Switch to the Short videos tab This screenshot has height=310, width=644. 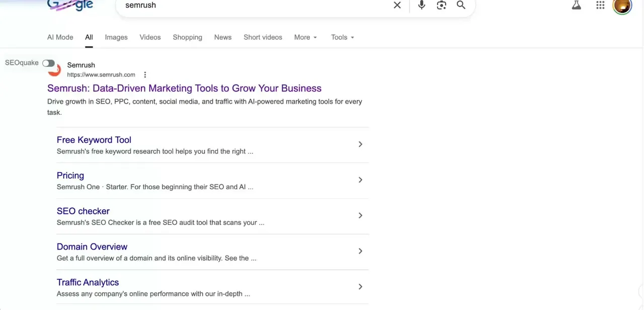[263, 37]
